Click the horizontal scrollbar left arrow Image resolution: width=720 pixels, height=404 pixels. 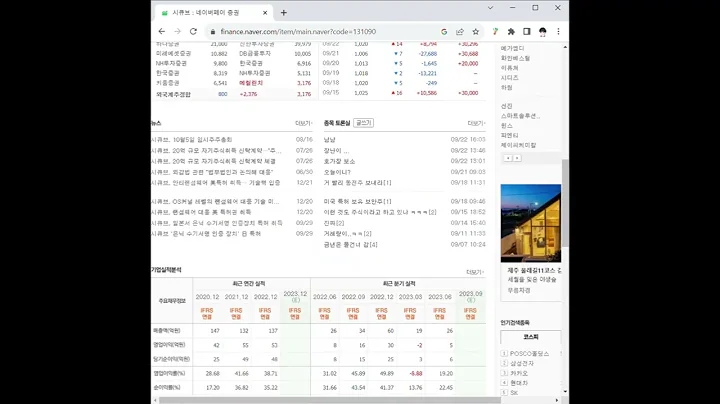[x=155, y=400]
